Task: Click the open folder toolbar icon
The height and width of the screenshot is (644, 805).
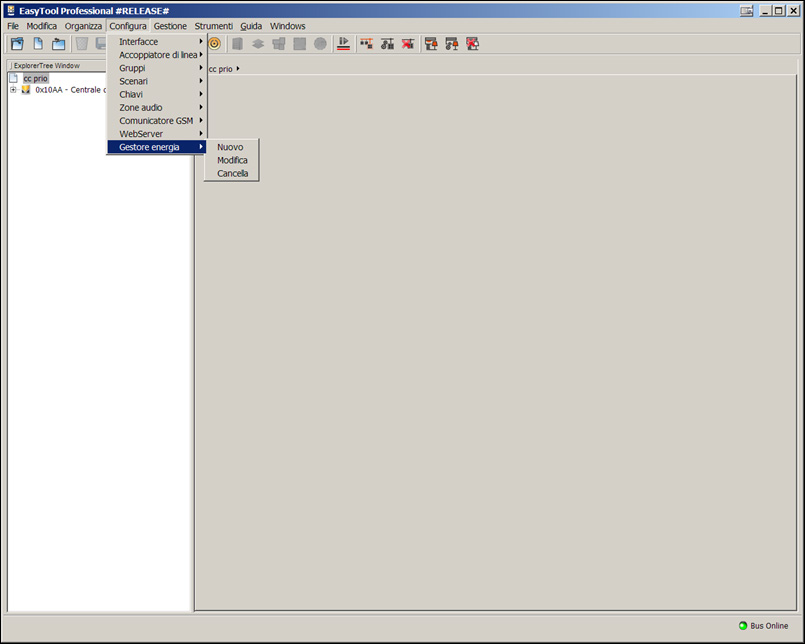Action: tap(59, 44)
